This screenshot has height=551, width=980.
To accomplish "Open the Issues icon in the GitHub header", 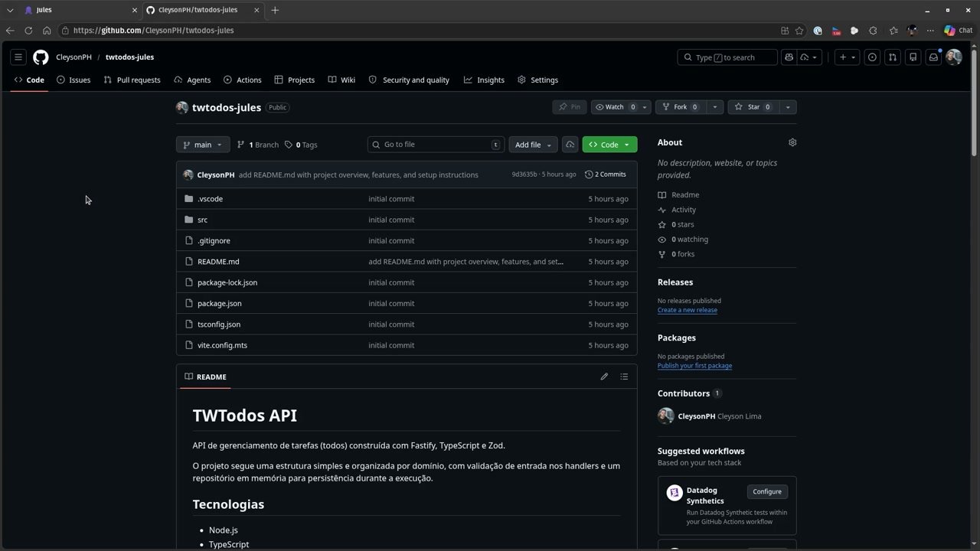I will 872,57.
